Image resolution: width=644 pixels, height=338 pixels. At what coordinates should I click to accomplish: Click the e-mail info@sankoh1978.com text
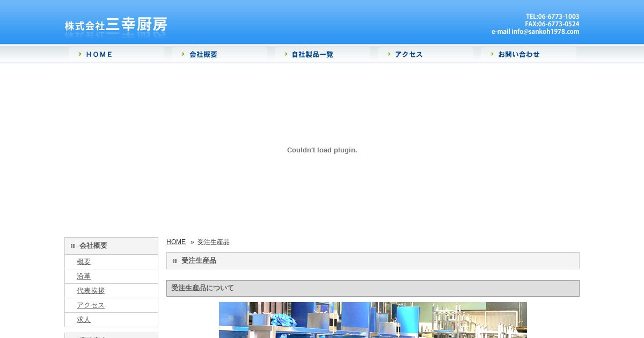click(535, 32)
